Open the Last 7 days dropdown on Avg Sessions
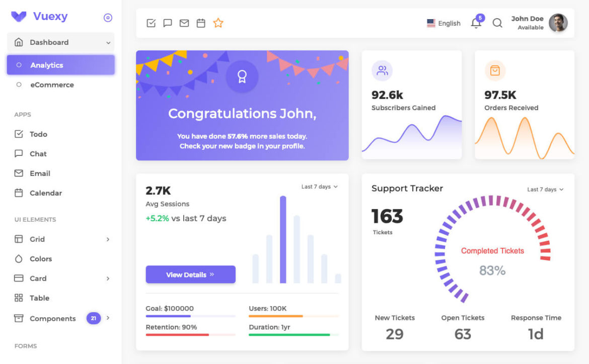Image resolution: width=589 pixels, height=364 pixels. point(319,187)
